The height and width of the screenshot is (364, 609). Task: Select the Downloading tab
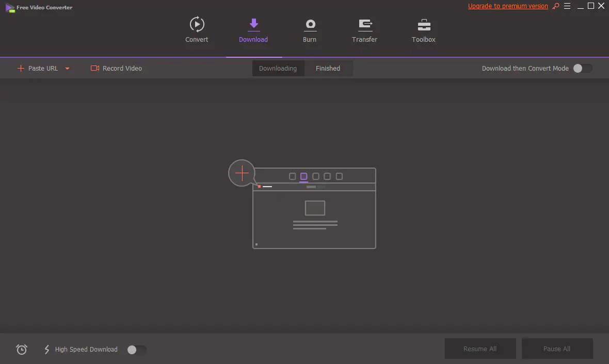click(x=278, y=68)
